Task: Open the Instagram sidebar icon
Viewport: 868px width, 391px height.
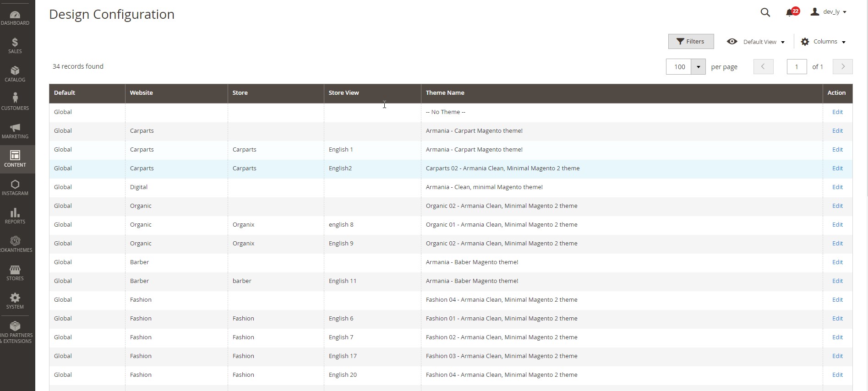Action: pyautogui.click(x=15, y=187)
